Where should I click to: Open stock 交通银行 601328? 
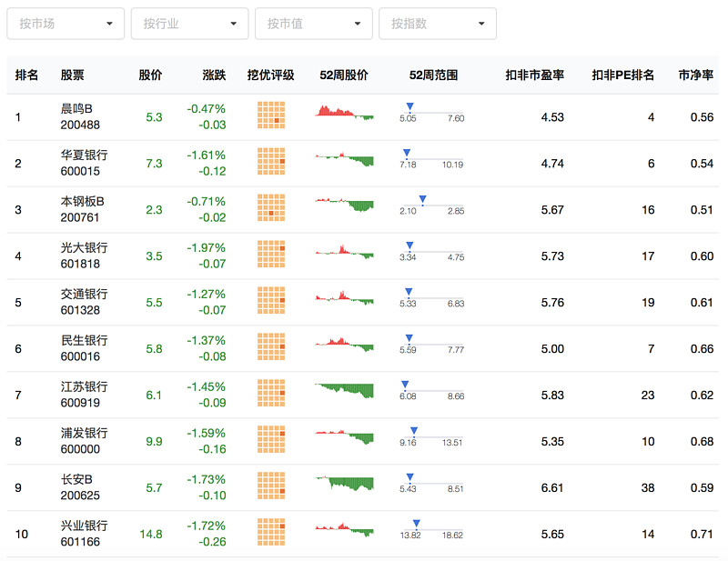(x=84, y=302)
